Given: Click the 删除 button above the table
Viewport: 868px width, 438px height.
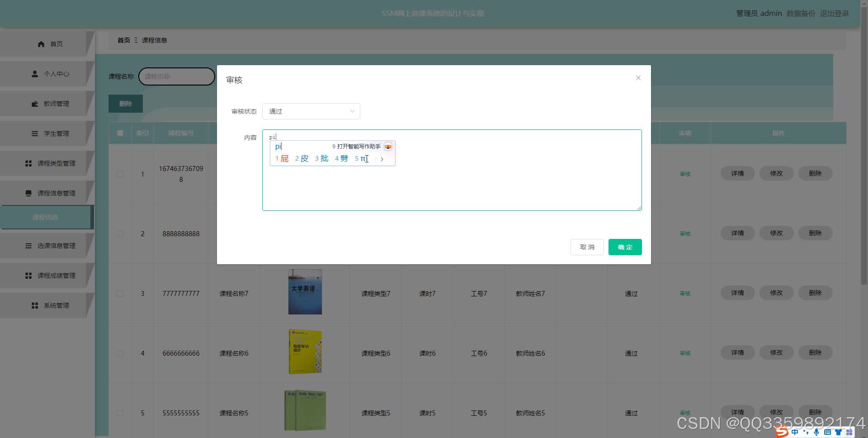Looking at the screenshot, I should tap(126, 104).
